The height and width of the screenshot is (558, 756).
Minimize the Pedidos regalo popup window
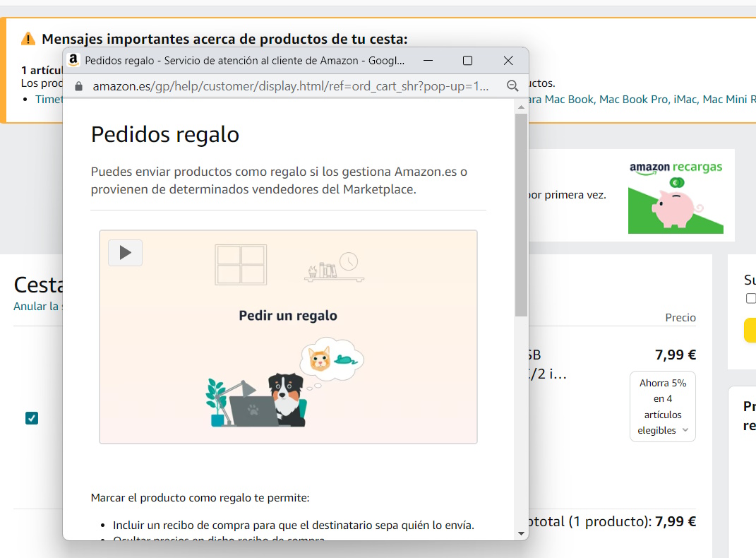(x=428, y=60)
